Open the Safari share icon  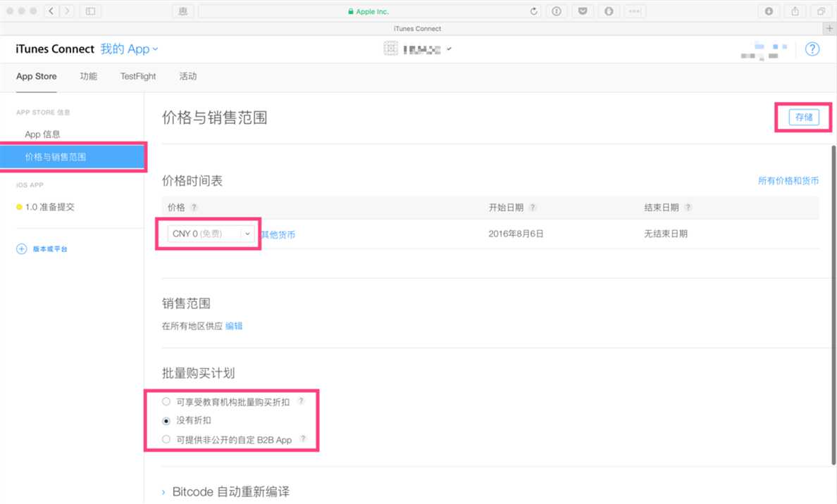click(795, 11)
